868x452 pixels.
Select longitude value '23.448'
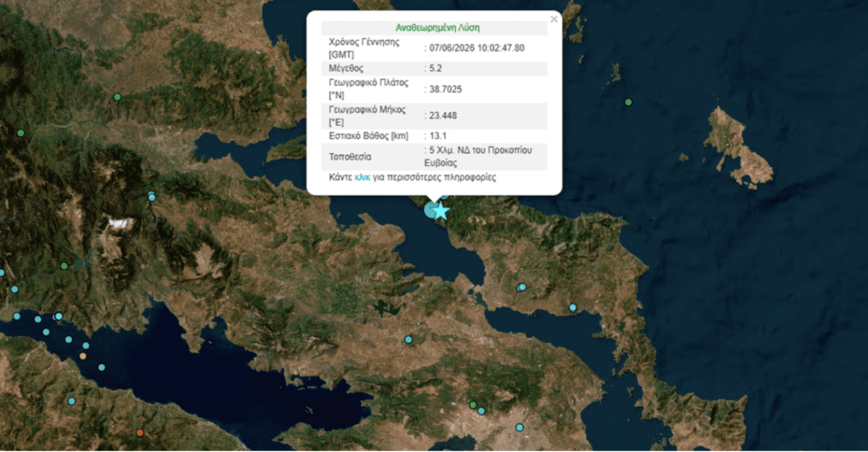point(442,116)
